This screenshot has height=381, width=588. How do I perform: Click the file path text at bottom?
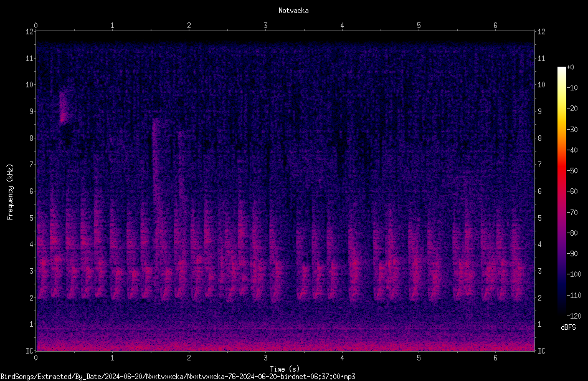[x=178, y=377]
